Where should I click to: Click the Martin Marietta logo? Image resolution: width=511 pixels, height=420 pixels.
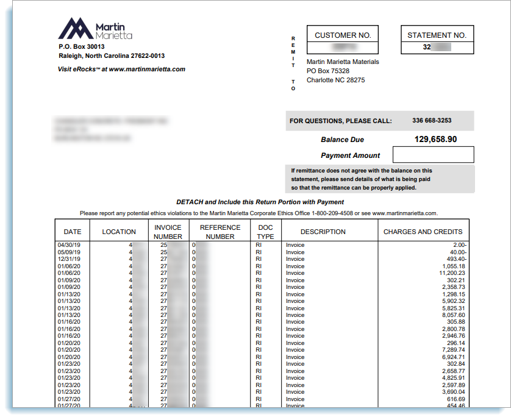95,29
